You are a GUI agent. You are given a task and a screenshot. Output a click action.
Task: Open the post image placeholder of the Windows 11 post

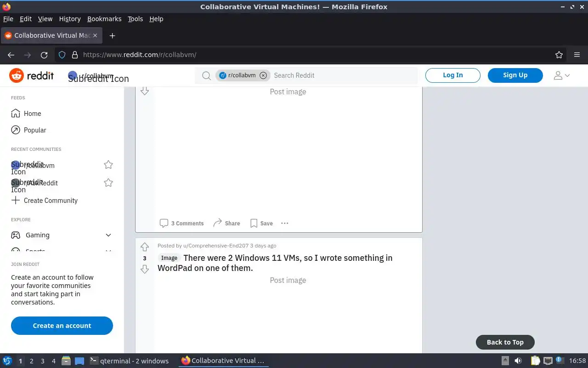[x=288, y=280]
